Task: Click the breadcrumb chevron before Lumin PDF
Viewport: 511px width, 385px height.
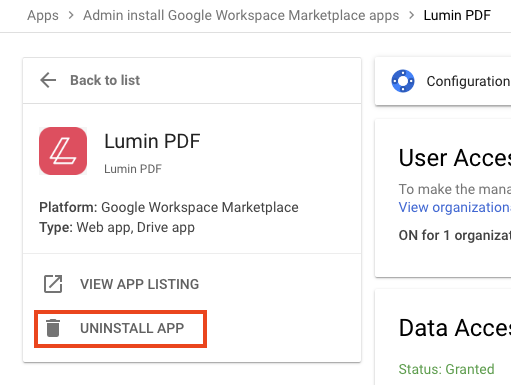Action: coord(411,15)
